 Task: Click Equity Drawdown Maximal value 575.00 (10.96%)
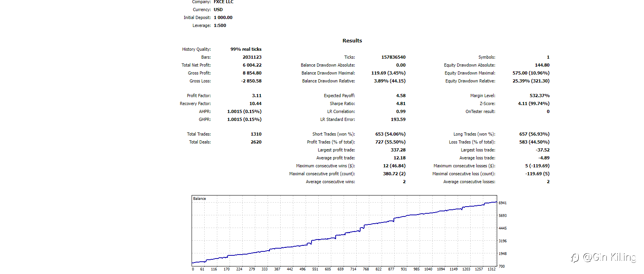(x=531, y=73)
